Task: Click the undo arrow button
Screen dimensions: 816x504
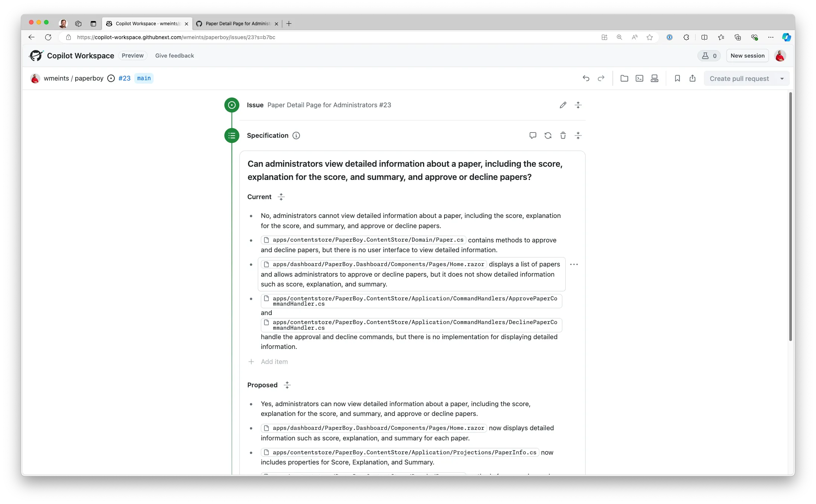Action: (x=585, y=78)
